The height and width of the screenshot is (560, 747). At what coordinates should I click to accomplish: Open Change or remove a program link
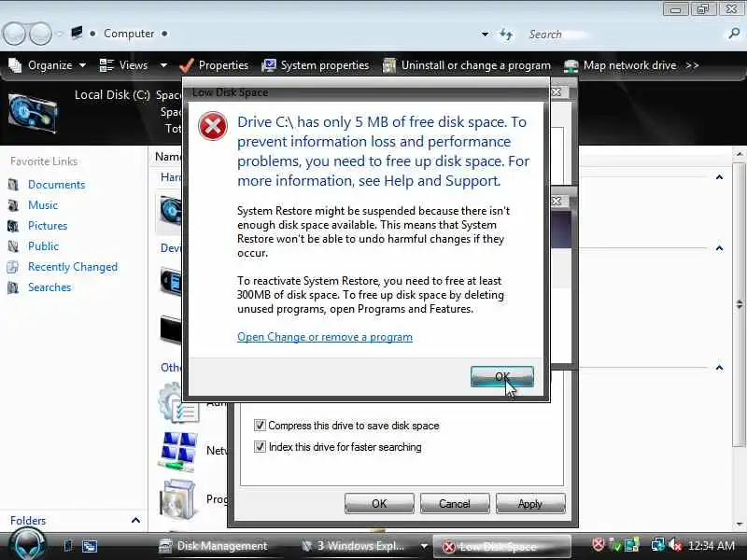pyautogui.click(x=325, y=337)
